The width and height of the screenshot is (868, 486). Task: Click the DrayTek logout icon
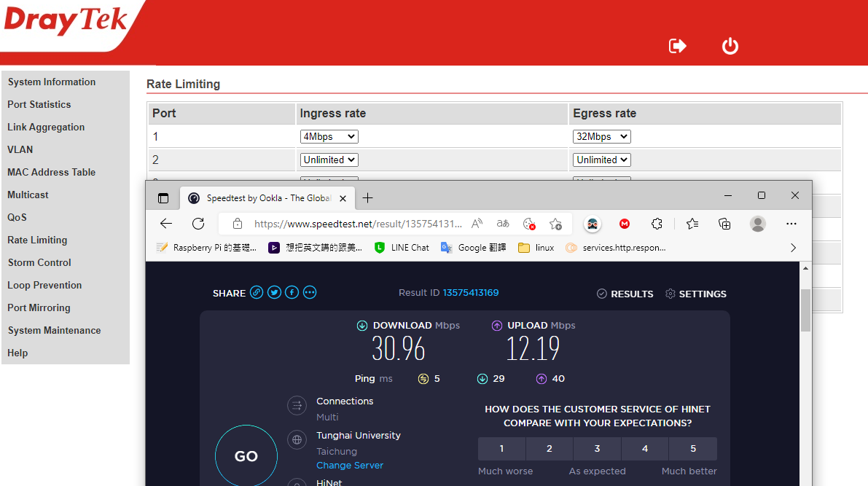click(678, 46)
